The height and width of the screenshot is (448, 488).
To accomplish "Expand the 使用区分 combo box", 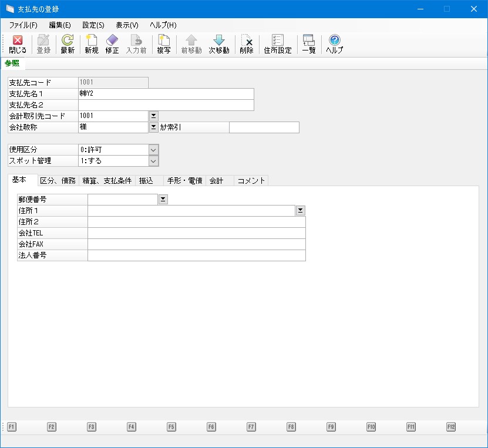I will click(153, 150).
